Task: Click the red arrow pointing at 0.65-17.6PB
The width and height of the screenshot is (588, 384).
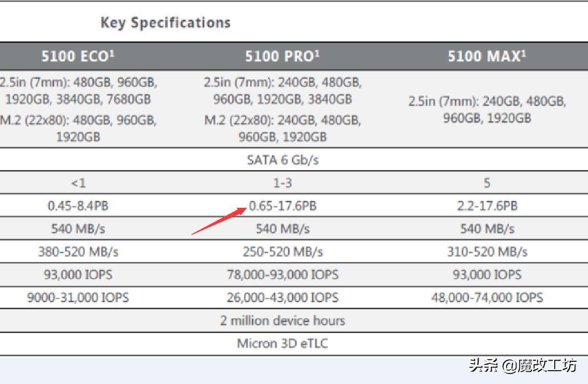Action: pyautogui.click(x=219, y=221)
